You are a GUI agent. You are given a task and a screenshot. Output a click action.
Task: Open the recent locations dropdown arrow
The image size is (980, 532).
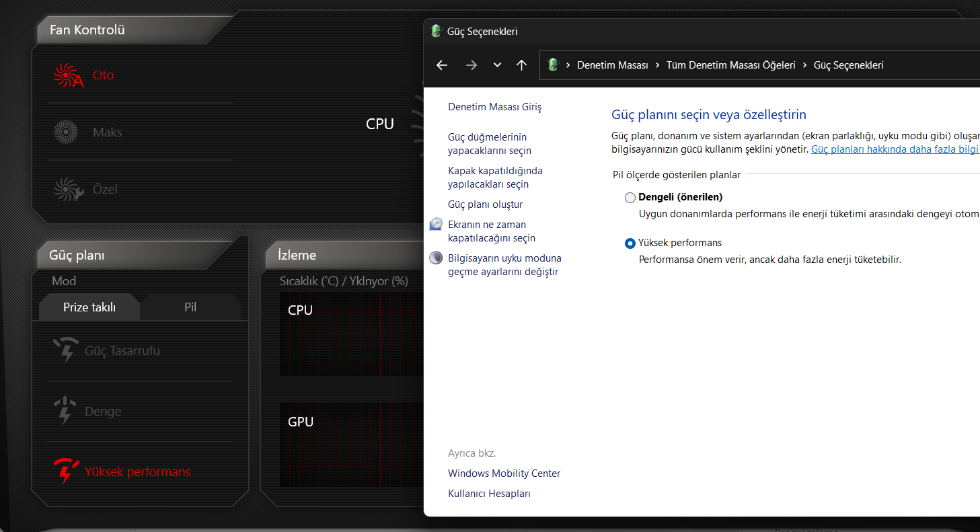(x=497, y=65)
